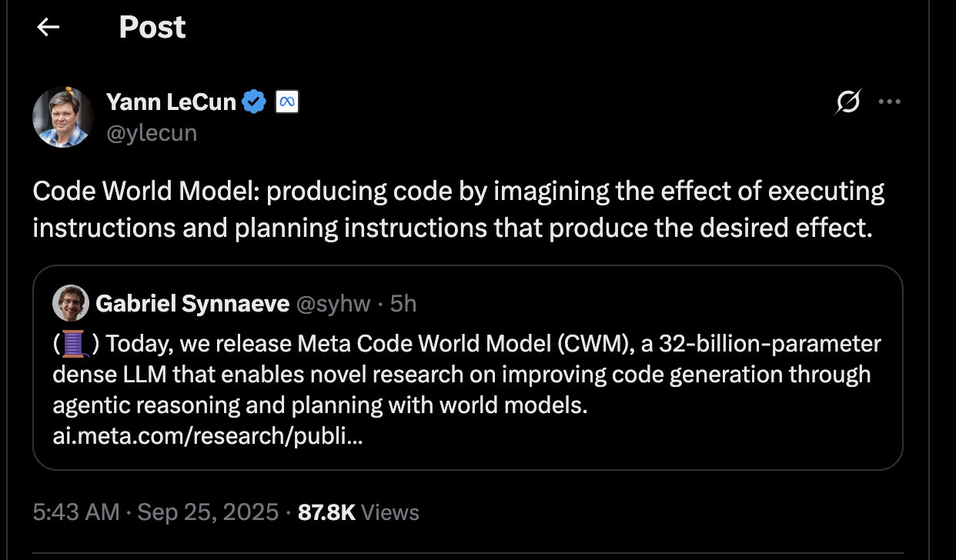
Task: Click the 5:43 AM Sep 25, 2025 timestamp
Action: [155, 512]
